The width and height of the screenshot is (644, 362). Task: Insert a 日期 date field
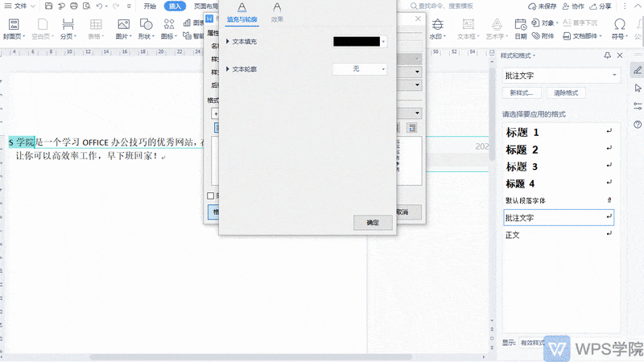(520, 29)
